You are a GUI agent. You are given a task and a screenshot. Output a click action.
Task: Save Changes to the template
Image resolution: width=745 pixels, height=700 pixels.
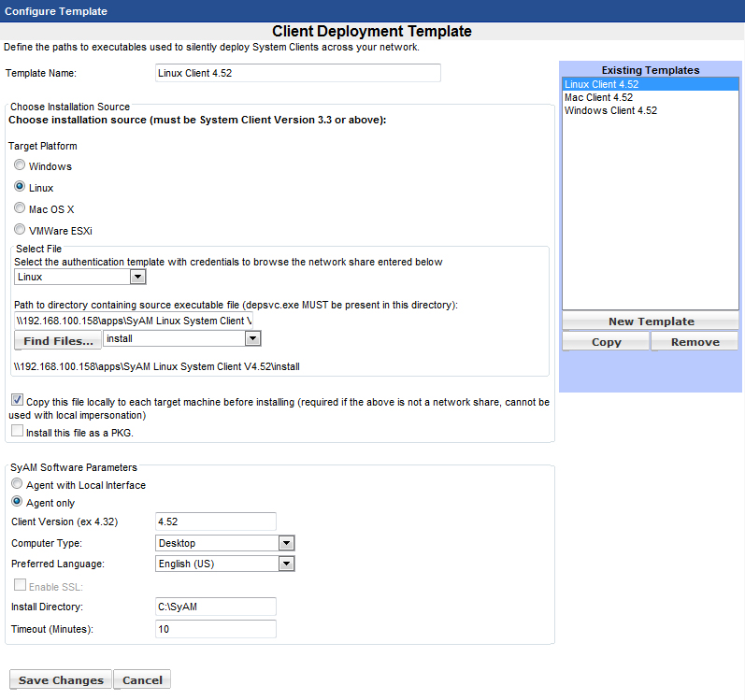coord(61,680)
